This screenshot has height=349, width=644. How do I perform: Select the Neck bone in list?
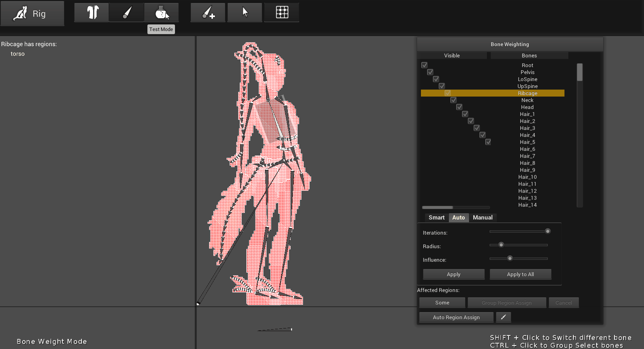(x=528, y=100)
